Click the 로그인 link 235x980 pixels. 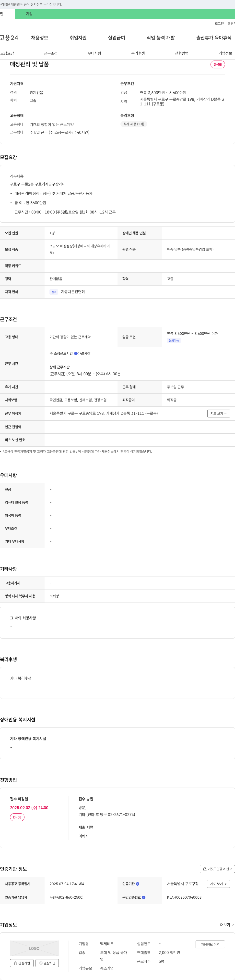click(219, 24)
